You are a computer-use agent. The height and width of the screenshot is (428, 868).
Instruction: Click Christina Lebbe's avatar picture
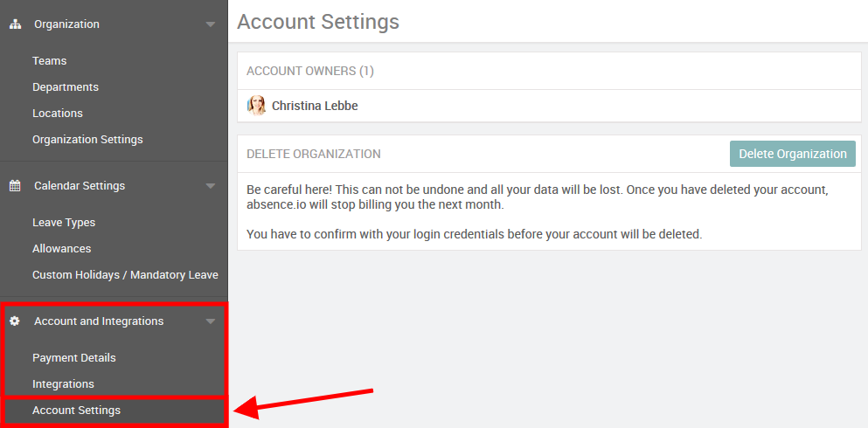pyautogui.click(x=257, y=106)
